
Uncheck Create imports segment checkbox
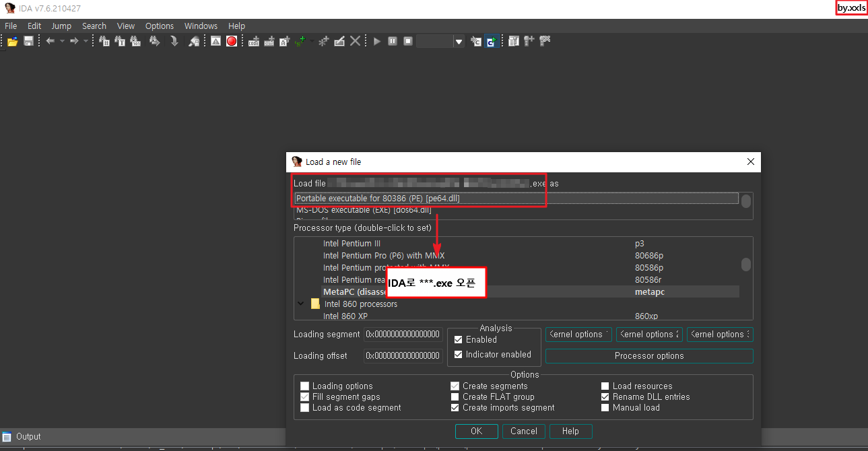[x=455, y=408]
